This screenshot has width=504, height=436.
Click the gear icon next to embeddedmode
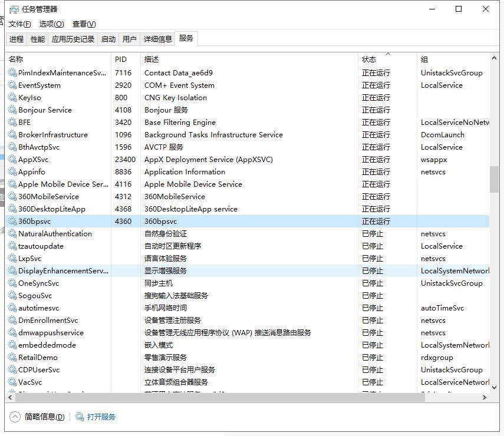[12, 345]
